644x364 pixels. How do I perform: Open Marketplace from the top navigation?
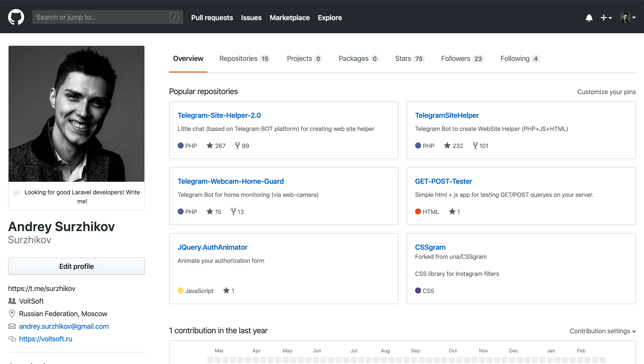[290, 18]
